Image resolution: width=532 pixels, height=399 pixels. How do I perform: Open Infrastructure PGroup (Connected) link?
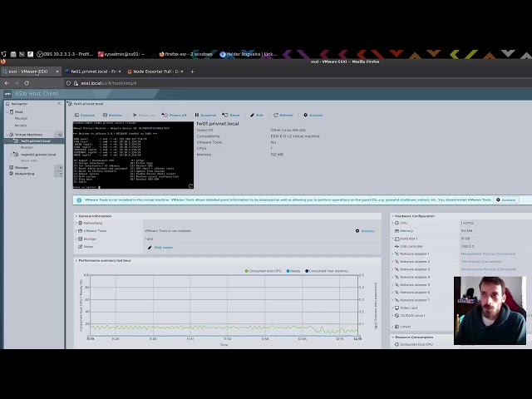tap(488, 269)
